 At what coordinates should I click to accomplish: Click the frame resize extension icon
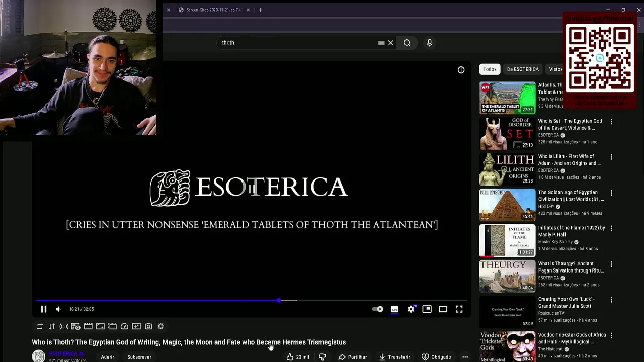100,326
